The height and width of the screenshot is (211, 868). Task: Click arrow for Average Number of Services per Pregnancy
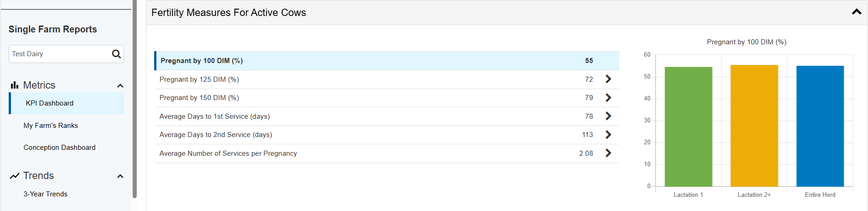[x=608, y=153]
